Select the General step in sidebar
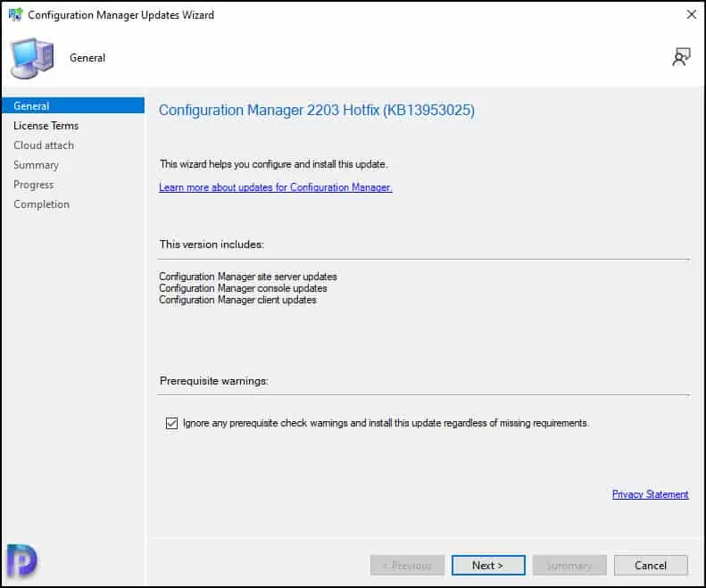 [x=73, y=106]
